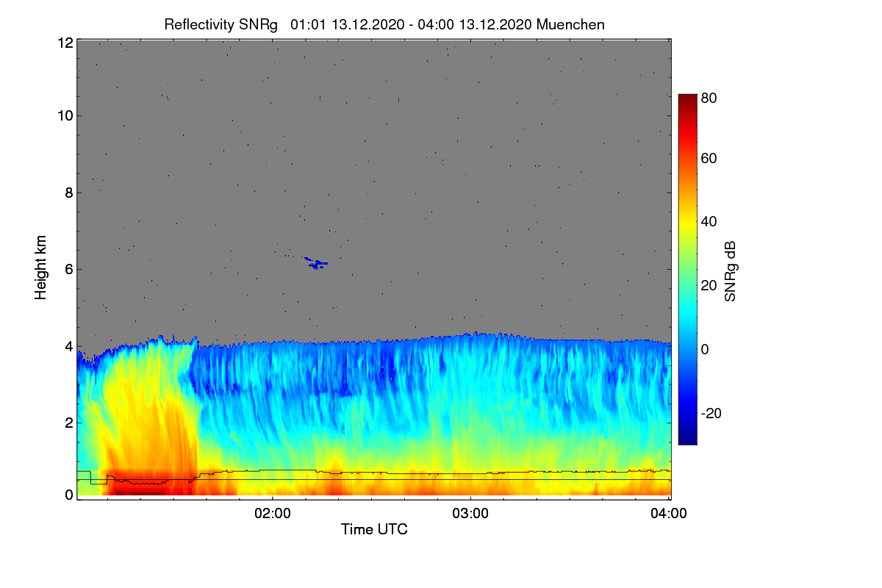The width and height of the screenshot is (882, 588).
Task: Click the dark red top of the colorbar
Action: coord(686,100)
